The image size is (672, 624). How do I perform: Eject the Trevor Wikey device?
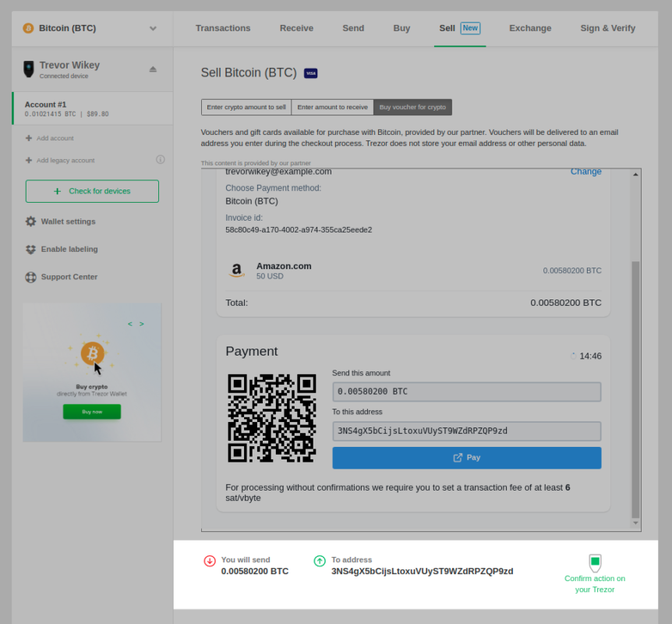coord(153,69)
